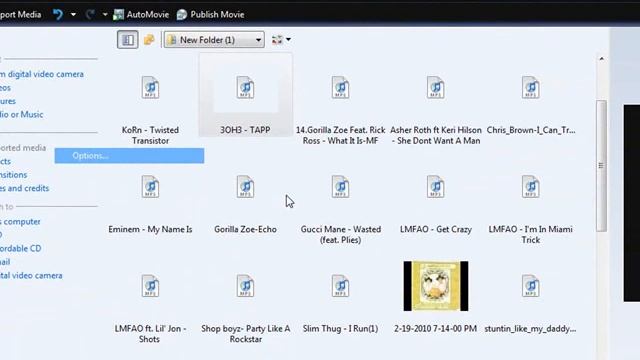640x360 pixels.
Task: Click the up-one-level folder icon
Action: coord(149,40)
